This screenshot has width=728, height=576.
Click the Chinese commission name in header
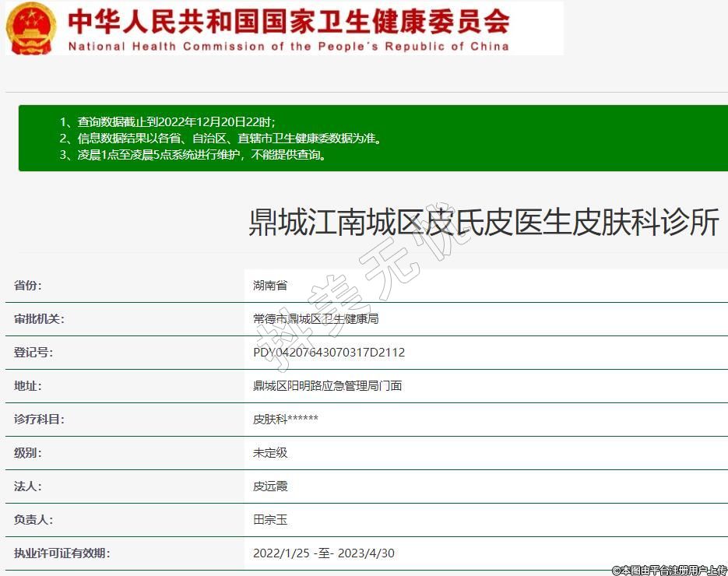pos(288,20)
